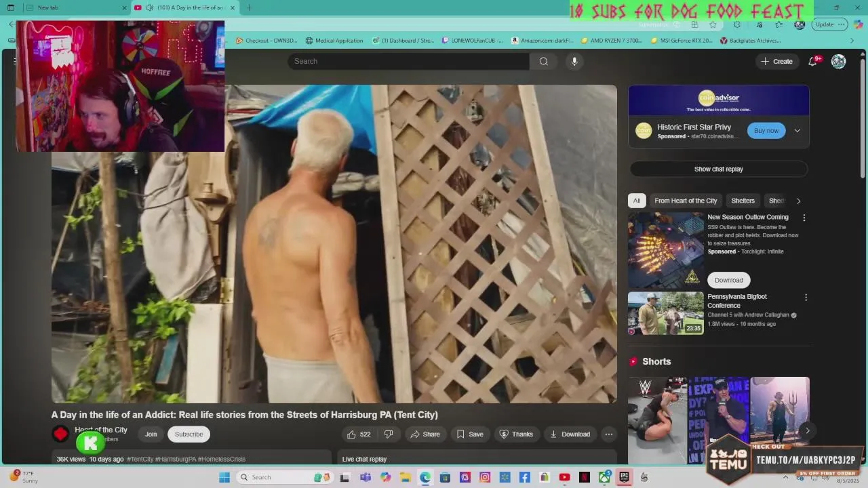Open Xbox app from taskbar

coord(604,477)
